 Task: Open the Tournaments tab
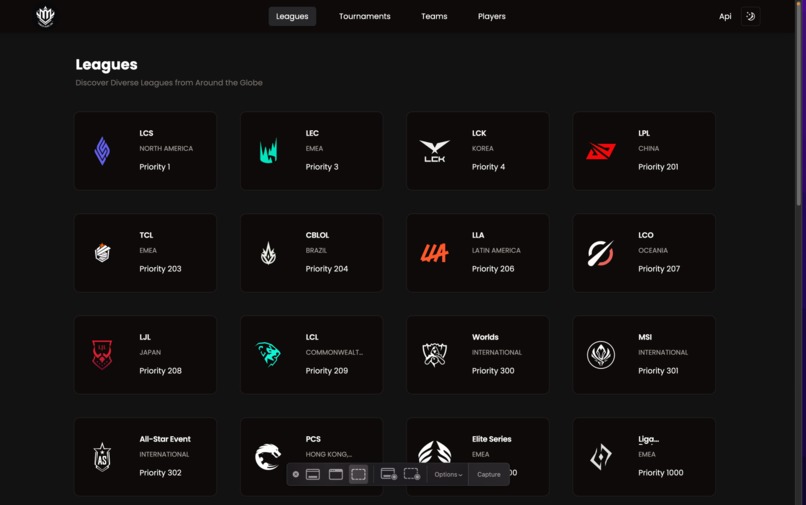coord(364,16)
